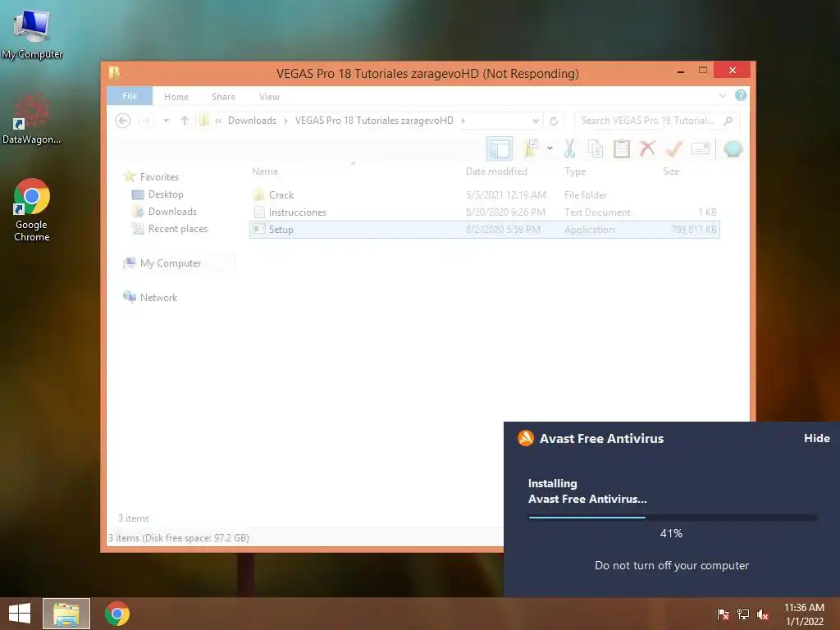
Task: Click the magnifier icon in search box
Action: pyautogui.click(x=728, y=121)
